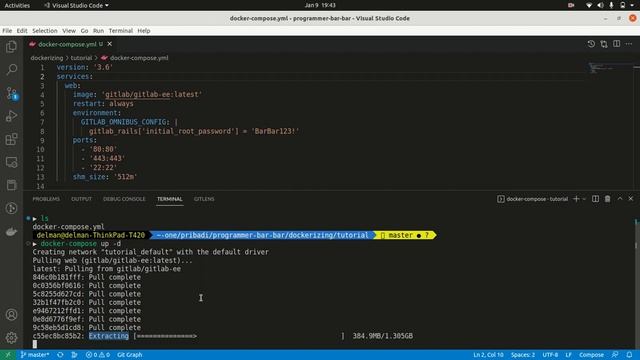Open feedback icon in status bar
Screen dimensions: 640x360
pos(615,355)
